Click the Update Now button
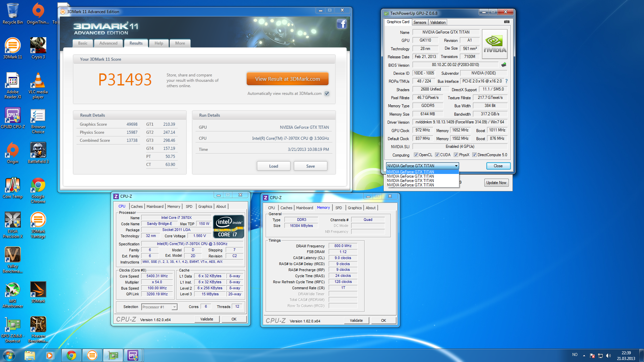This screenshot has width=644, height=362. pos(496,183)
